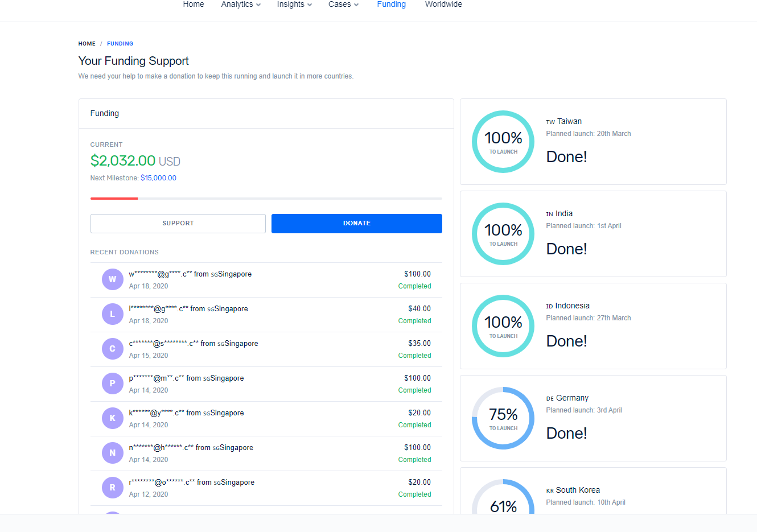The height and width of the screenshot is (532, 757).
Task: Click the purple L donor avatar
Action: [x=112, y=314]
